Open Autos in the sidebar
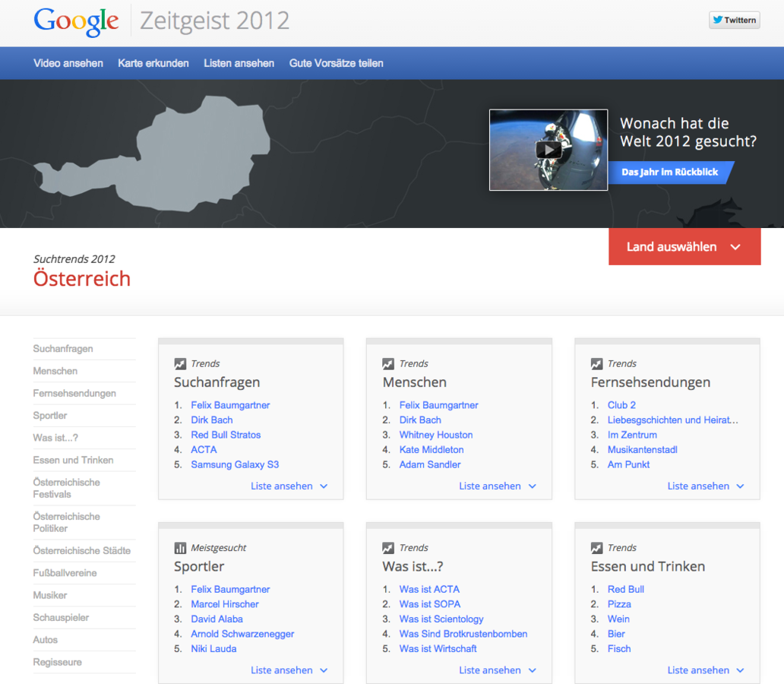 [x=45, y=639]
